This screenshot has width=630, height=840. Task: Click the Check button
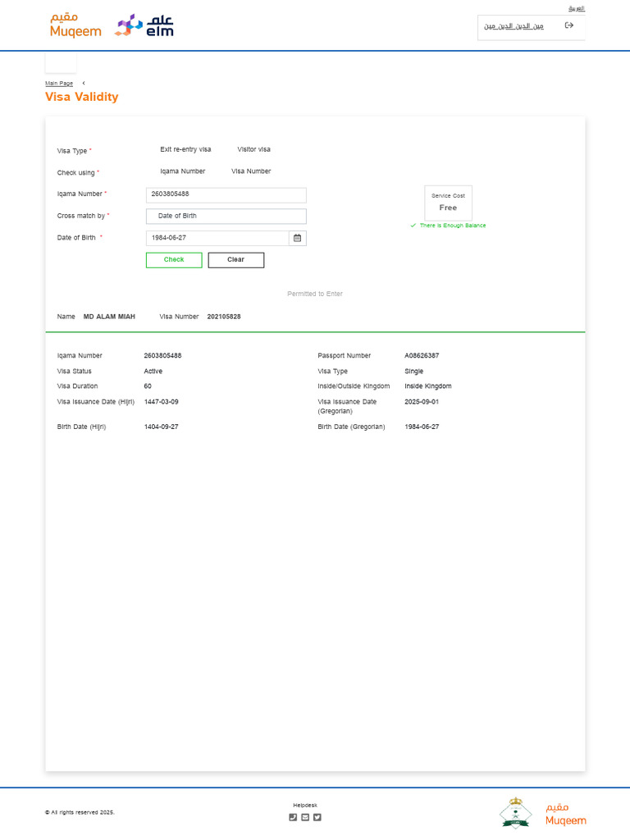[x=174, y=260]
